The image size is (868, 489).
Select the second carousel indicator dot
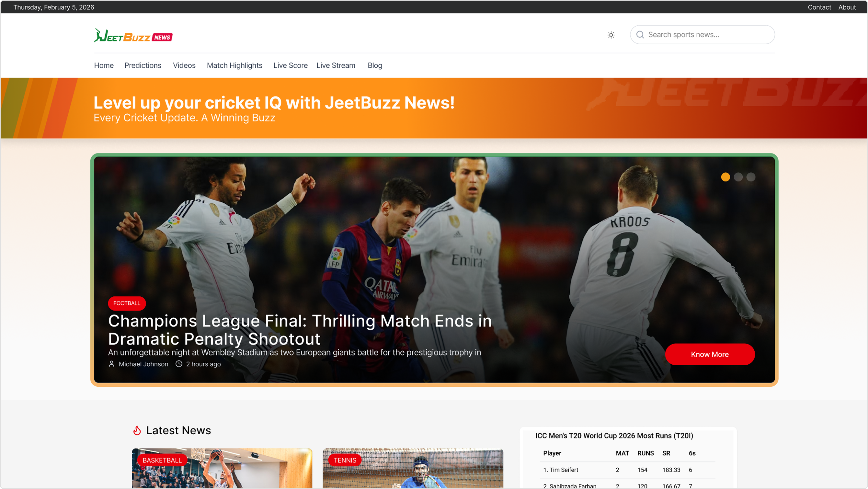pyautogui.click(x=738, y=176)
